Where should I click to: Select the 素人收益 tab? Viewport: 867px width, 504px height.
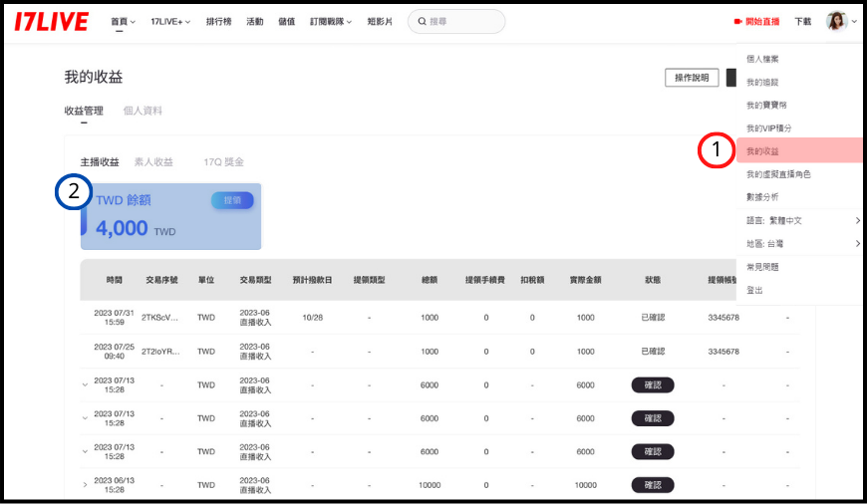[x=153, y=161]
